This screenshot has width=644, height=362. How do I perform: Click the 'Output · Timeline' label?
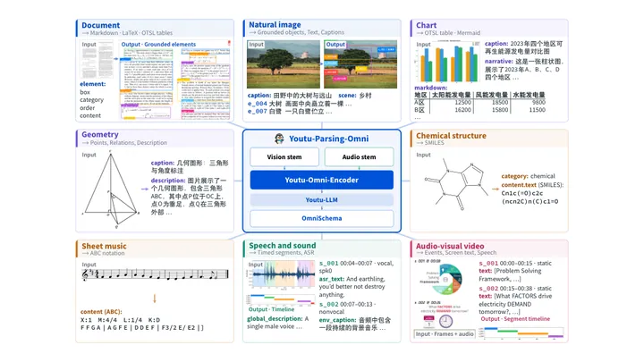click(271, 309)
